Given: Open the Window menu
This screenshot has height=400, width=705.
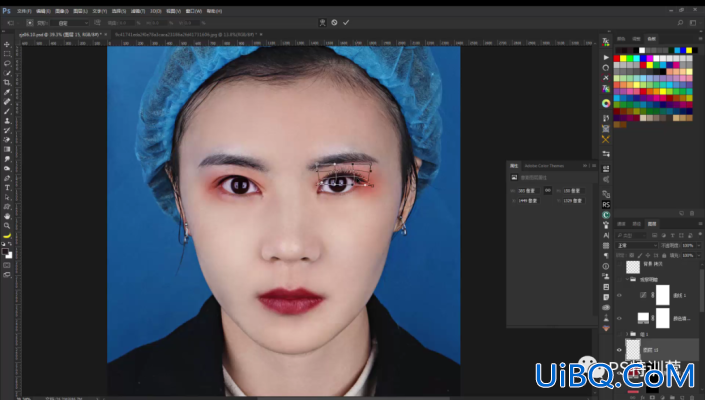Looking at the screenshot, I should pyautogui.click(x=194, y=11).
